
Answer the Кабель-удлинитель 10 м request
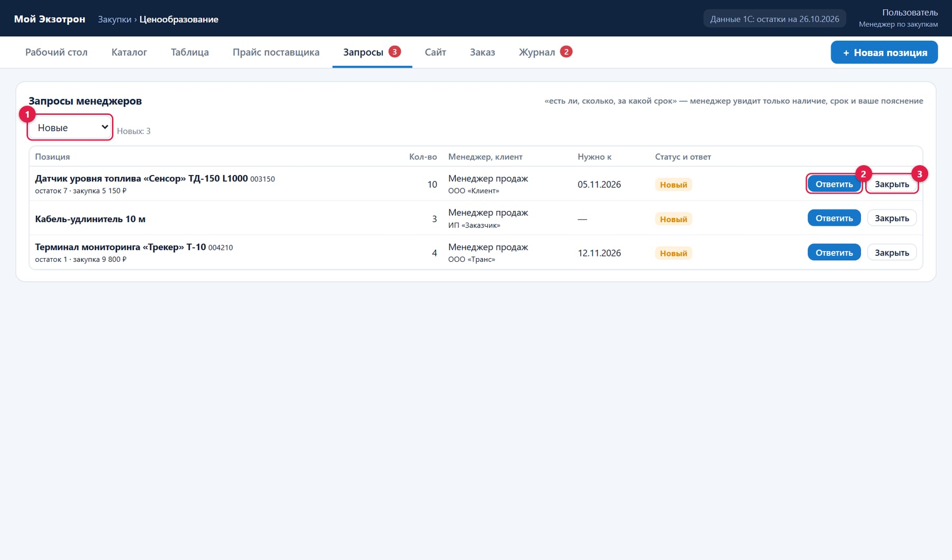coord(834,218)
